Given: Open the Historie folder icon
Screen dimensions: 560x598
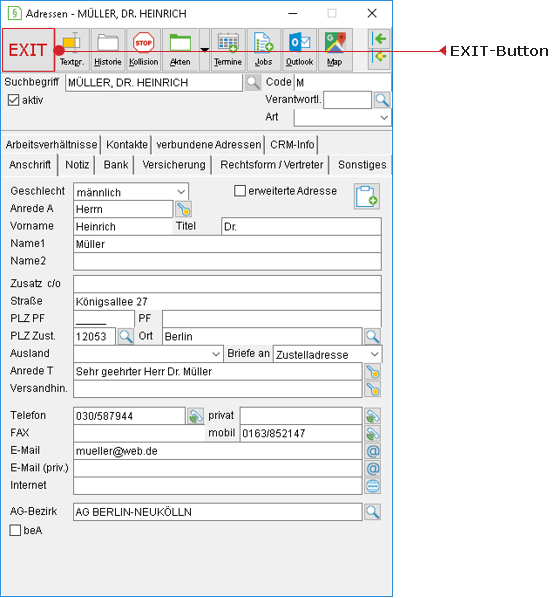Looking at the screenshot, I should tap(108, 50).
